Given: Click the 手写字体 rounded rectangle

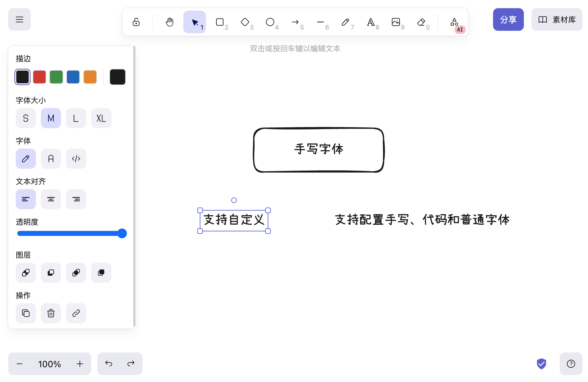Looking at the screenshot, I should [319, 150].
